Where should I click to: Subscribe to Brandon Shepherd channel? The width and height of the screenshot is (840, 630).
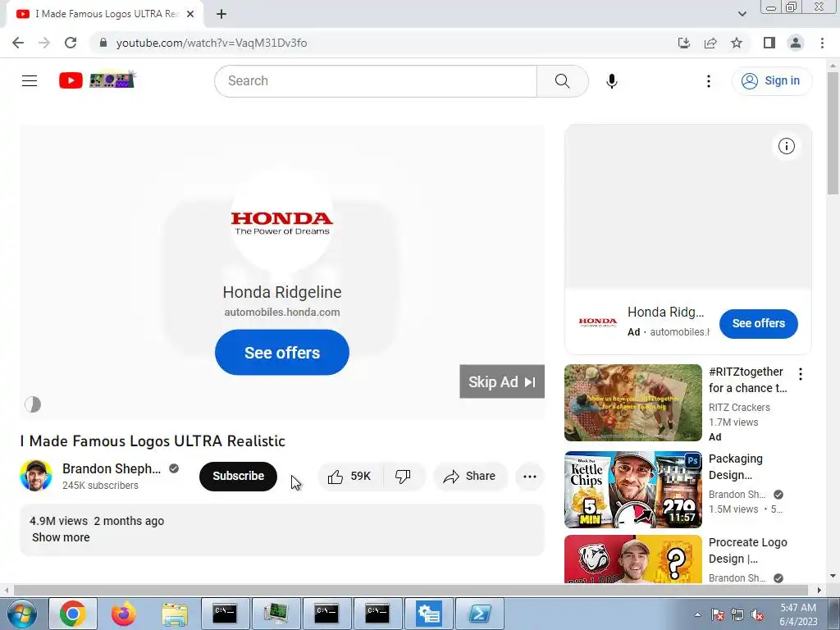pyautogui.click(x=239, y=477)
